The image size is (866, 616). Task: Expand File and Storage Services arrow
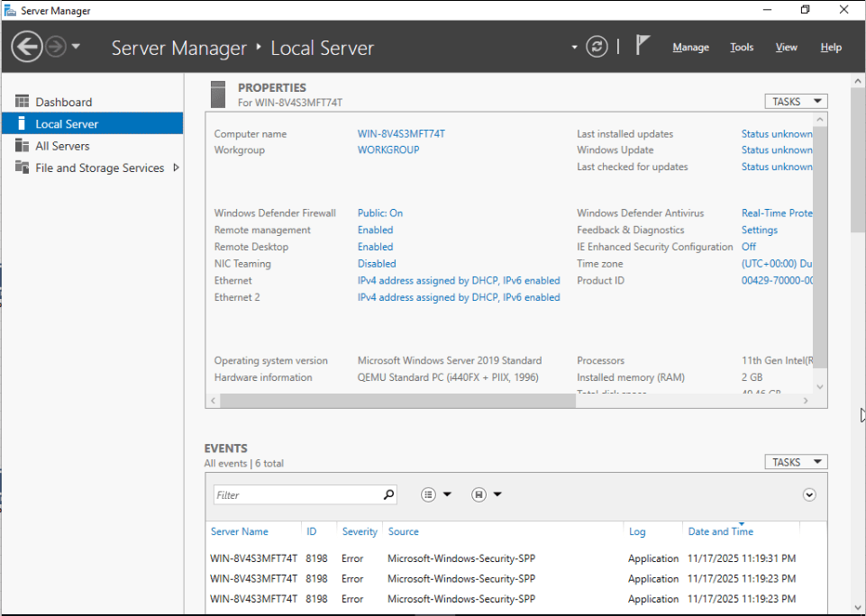coord(176,168)
